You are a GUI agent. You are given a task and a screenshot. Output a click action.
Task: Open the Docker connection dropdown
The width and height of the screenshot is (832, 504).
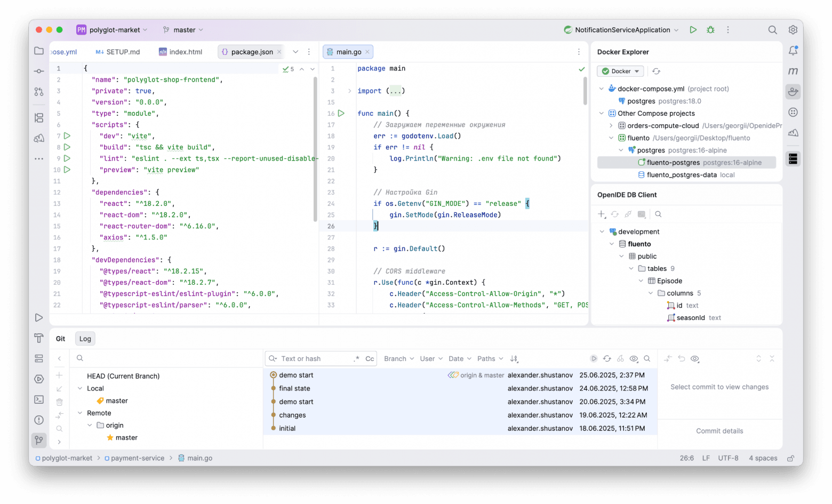pos(620,71)
